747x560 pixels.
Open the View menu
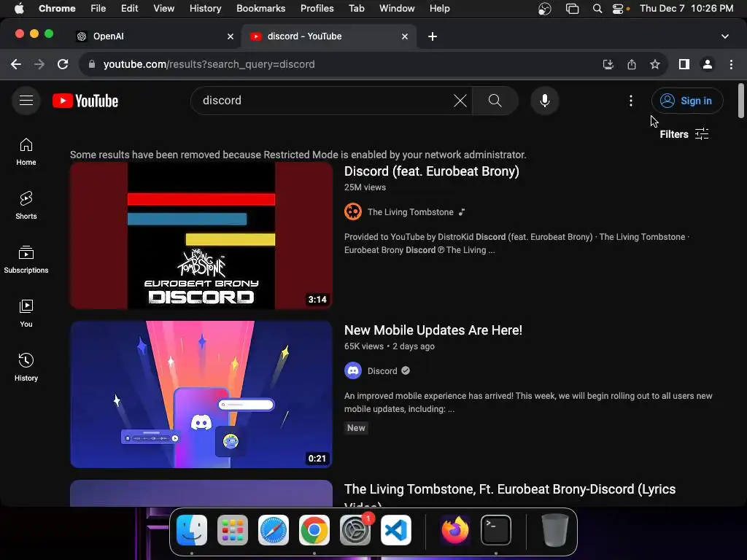click(163, 8)
